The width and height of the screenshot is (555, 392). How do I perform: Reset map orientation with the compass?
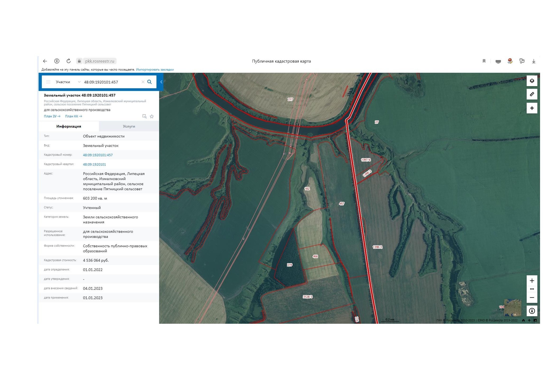point(532,311)
